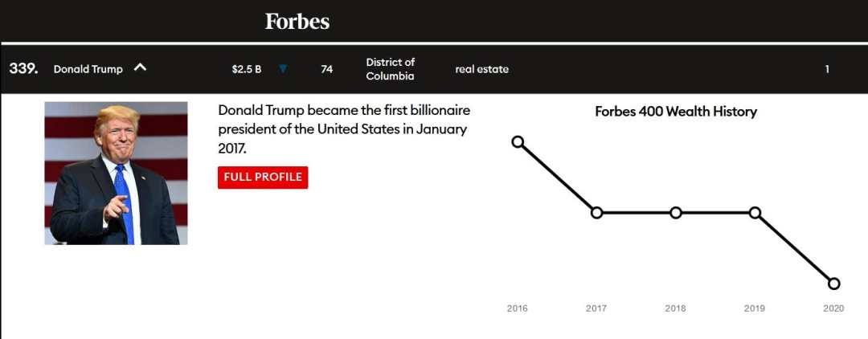Click the blue down arrow beside $2.5 B
The image size is (868, 339).
283,69
